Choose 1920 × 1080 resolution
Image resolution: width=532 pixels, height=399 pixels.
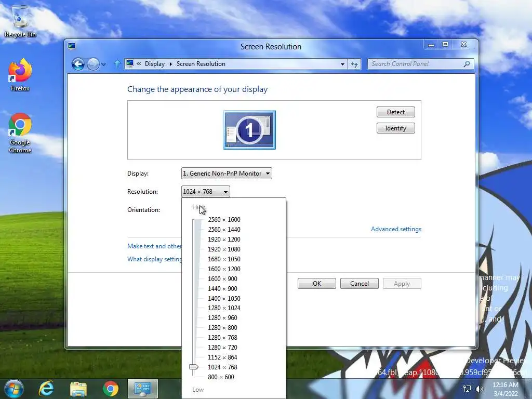(224, 249)
